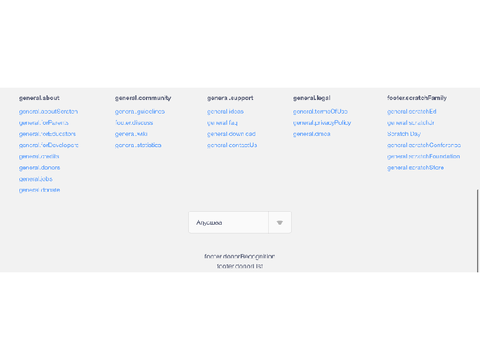Click the page vertical scrollbar

[x=478, y=231]
